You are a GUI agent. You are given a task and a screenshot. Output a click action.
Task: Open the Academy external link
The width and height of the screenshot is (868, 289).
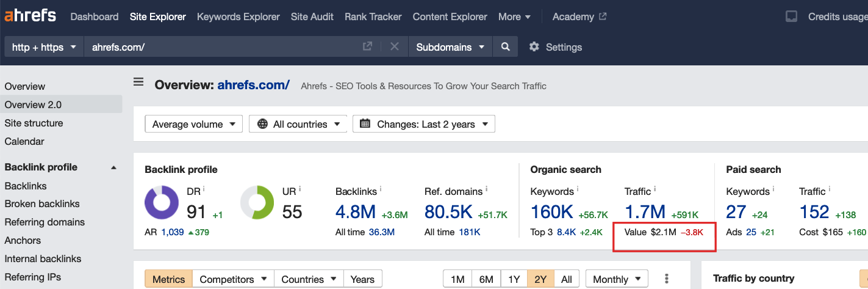[579, 16]
